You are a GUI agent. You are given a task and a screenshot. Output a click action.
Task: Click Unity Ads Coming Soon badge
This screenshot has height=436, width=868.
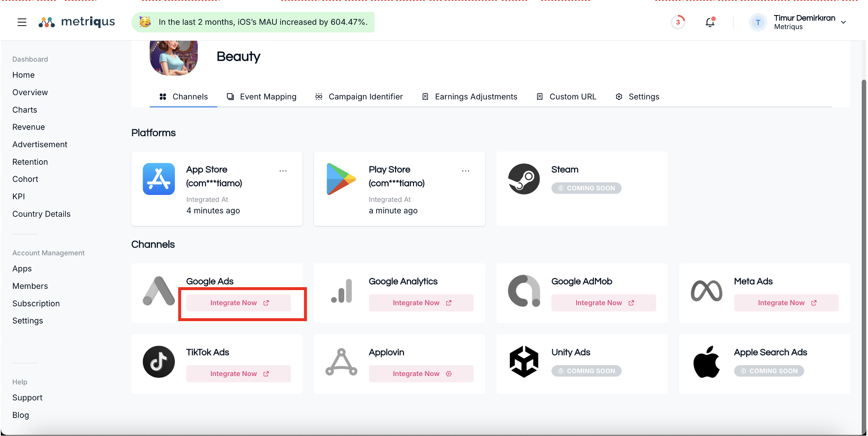point(586,371)
